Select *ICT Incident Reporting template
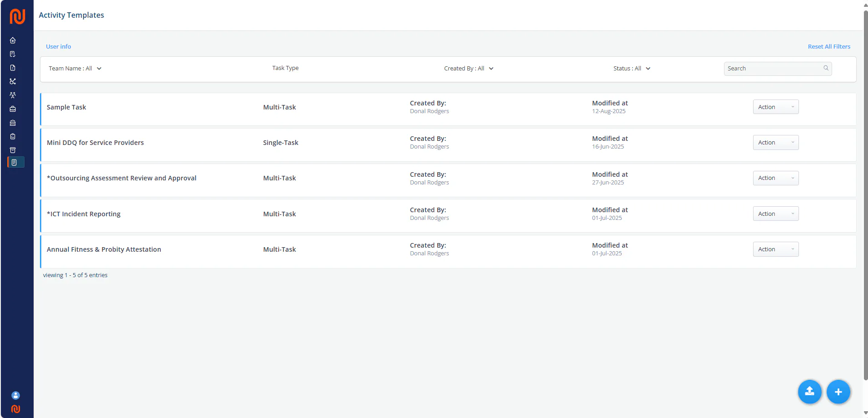The height and width of the screenshot is (418, 868). coord(84,214)
